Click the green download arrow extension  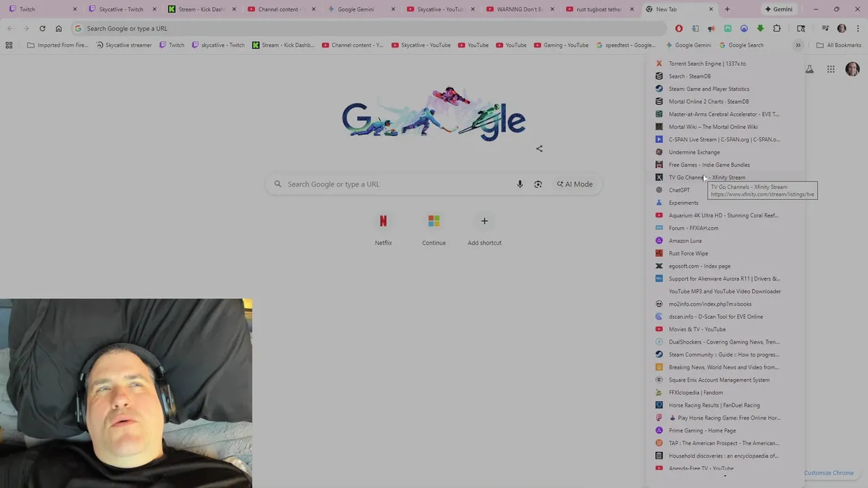click(760, 28)
